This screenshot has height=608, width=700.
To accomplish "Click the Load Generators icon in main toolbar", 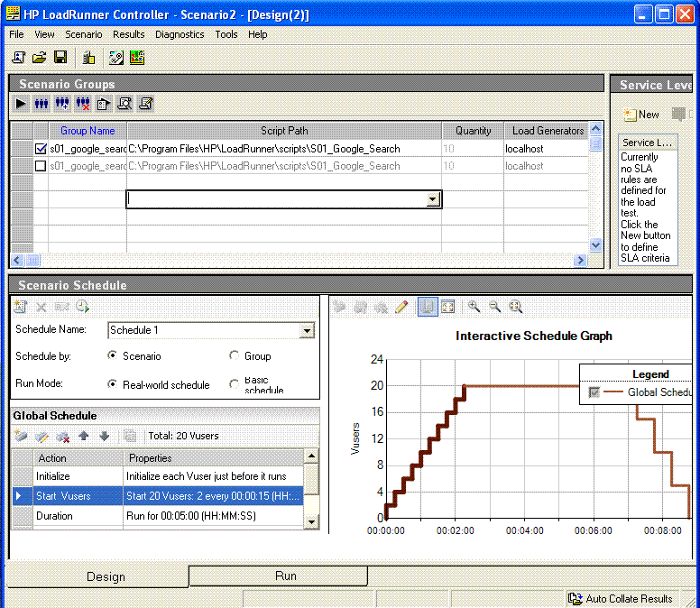I will [x=88, y=58].
